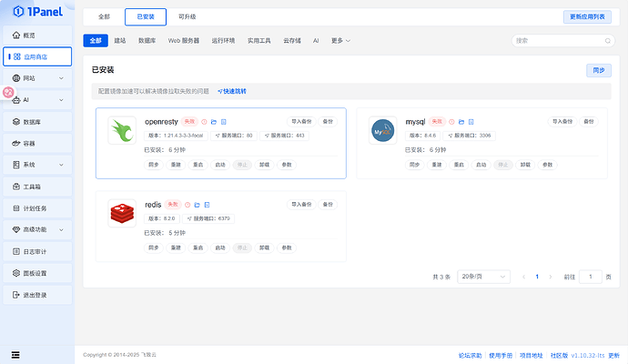
Task: Click mysql 启动 start button
Action: [x=481, y=165]
